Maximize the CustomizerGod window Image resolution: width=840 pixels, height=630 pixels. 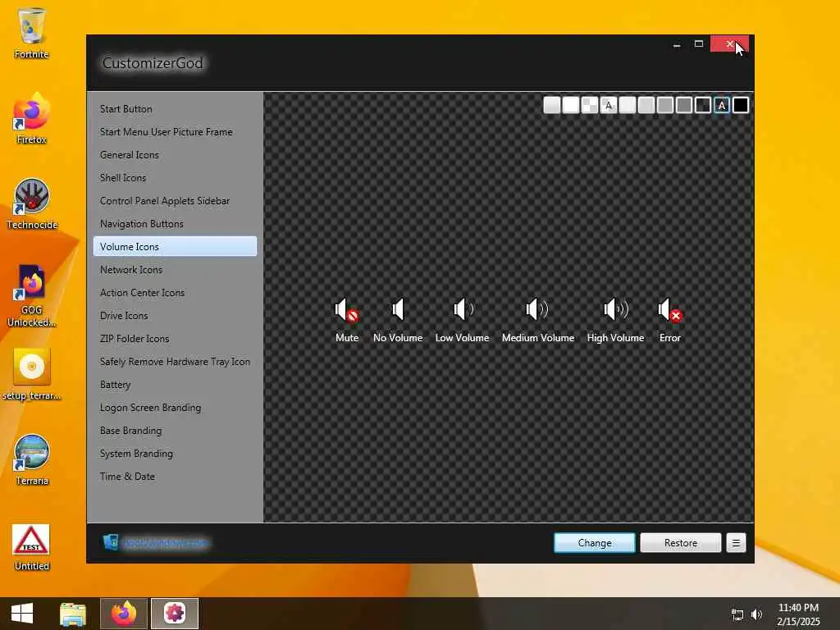pos(699,44)
